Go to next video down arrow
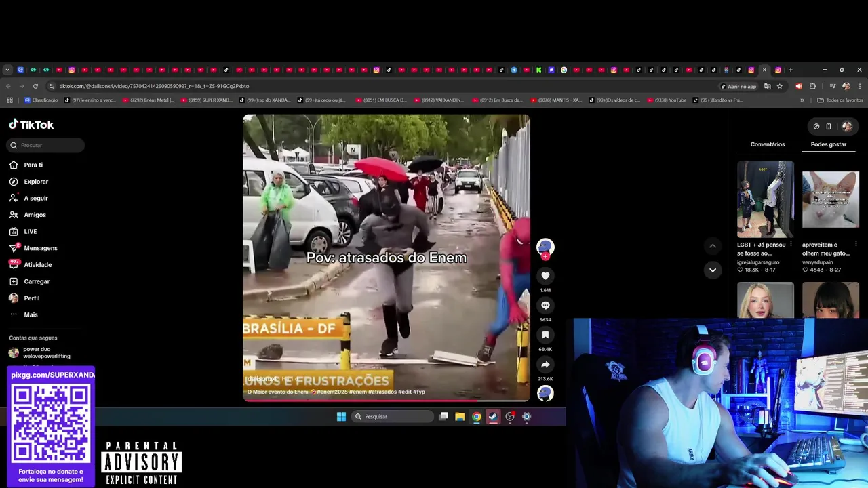Image resolution: width=868 pixels, height=488 pixels. [712, 270]
